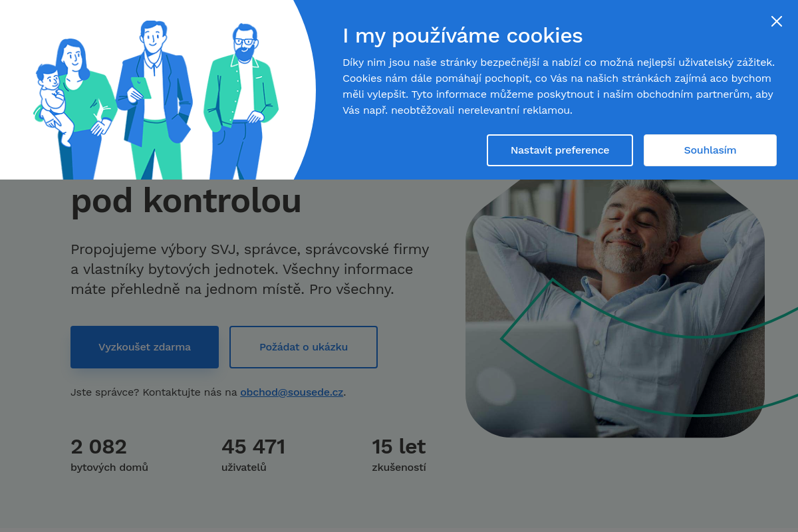The image size is (798, 532).
Task: Close the cookie banner with the X icon
Action: [x=776, y=21]
